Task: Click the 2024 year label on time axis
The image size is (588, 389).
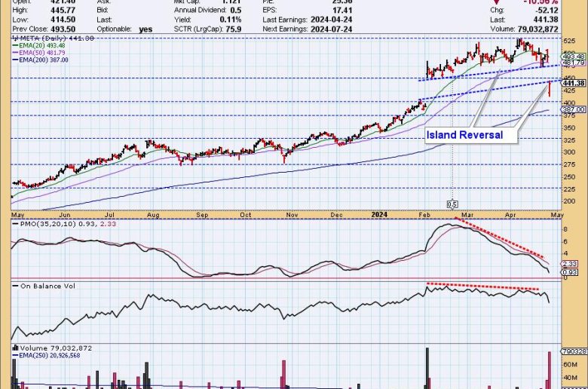Action: tap(379, 215)
